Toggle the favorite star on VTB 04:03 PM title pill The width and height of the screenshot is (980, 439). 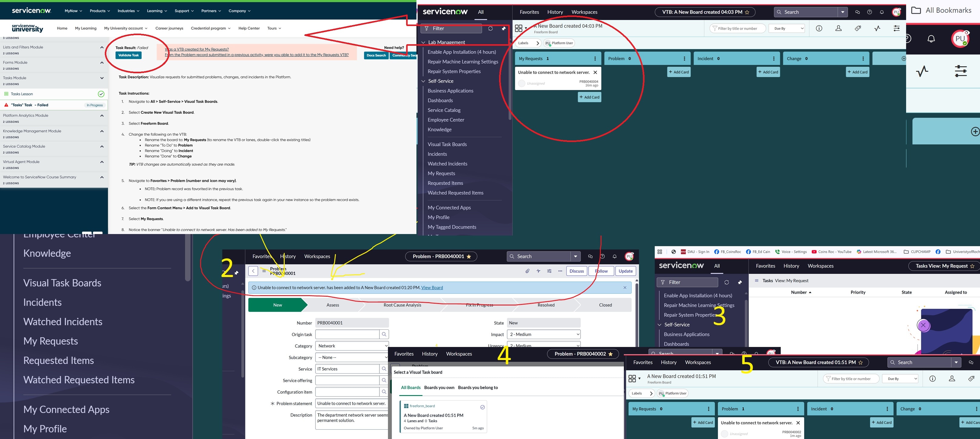(x=747, y=12)
